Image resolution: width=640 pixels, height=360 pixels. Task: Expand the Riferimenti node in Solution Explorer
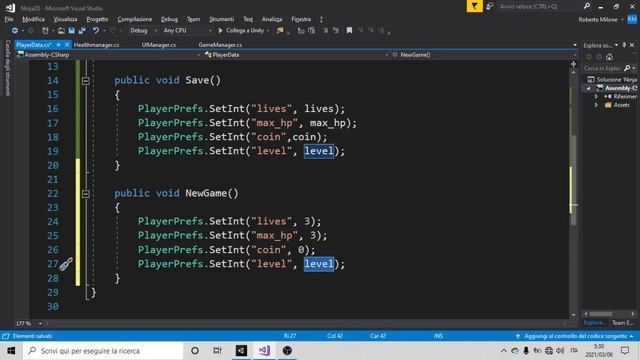(596, 97)
